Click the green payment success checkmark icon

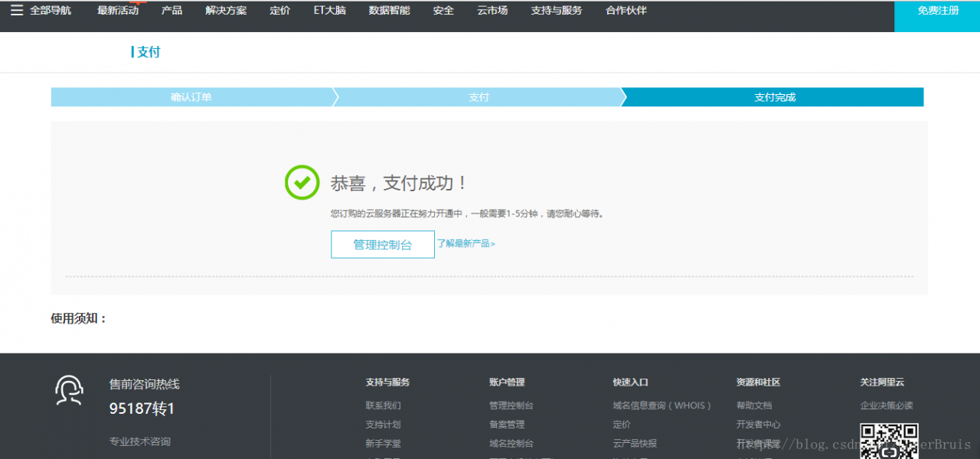tap(302, 183)
